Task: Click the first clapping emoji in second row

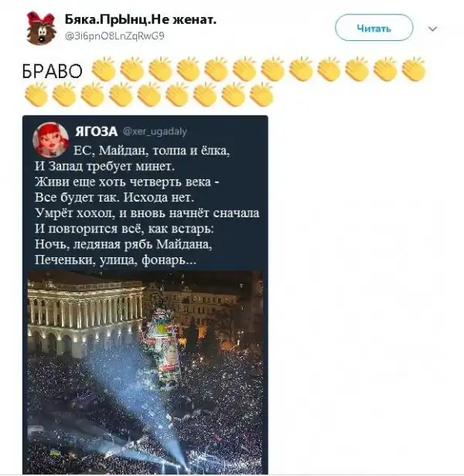Action: (36, 94)
